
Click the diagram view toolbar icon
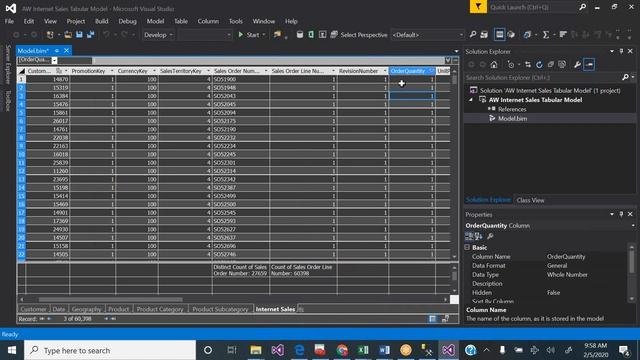coord(511,35)
